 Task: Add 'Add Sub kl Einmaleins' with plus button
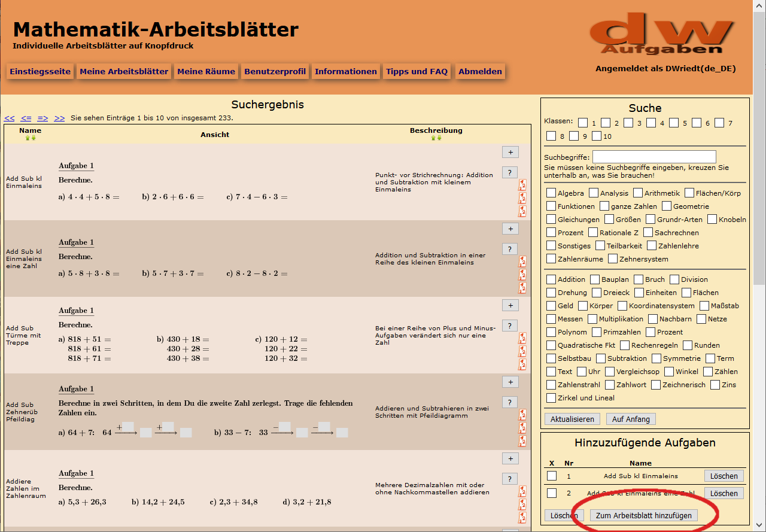tap(510, 152)
